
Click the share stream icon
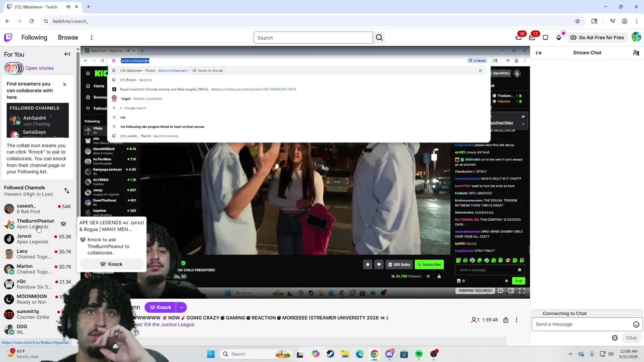pos(506,320)
